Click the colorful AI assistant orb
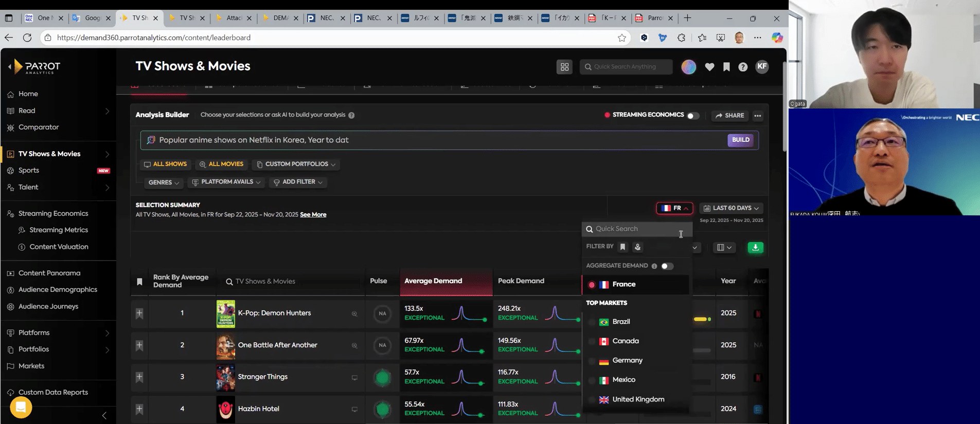Viewport: 980px width, 424px height. point(688,67)
